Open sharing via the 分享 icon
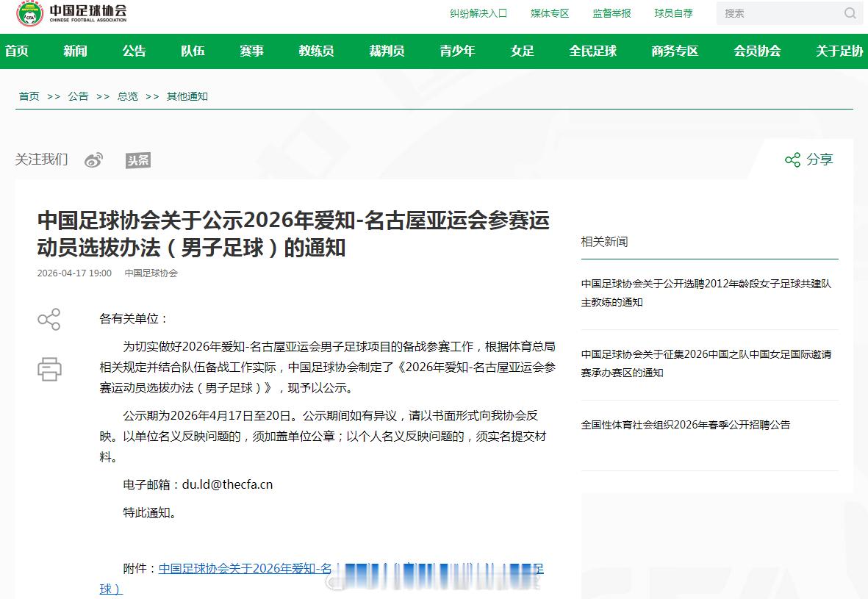Viewport: 868px width, 599px height. tap(808, 159)
